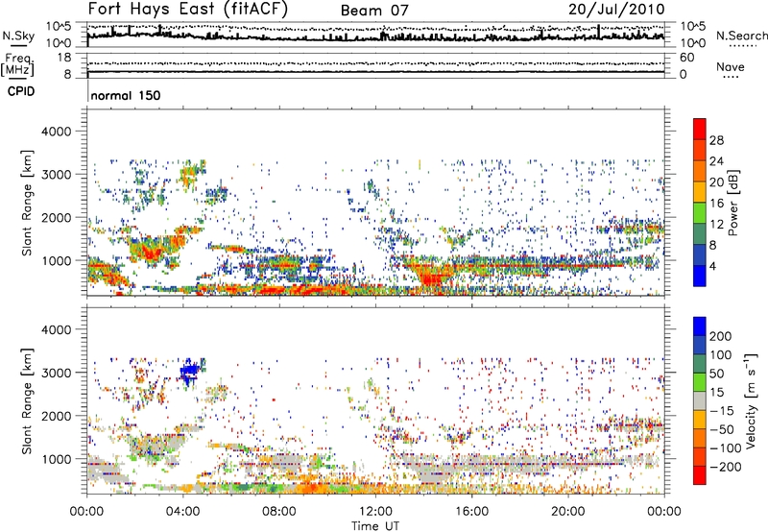Pick the gray segment of velocity colorbar

tap(700, 400)
